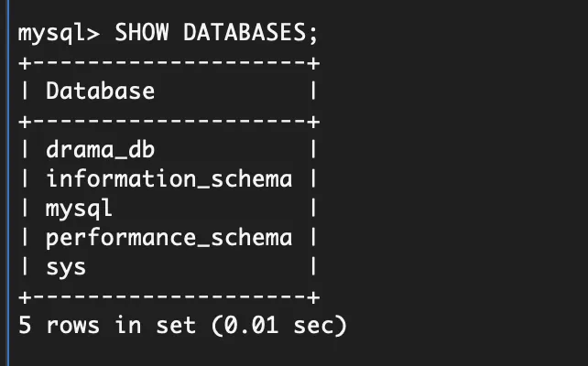Screen dimensions: 588x366
Task: Click the leading 5 in result summary
Action: click(24, 326)
